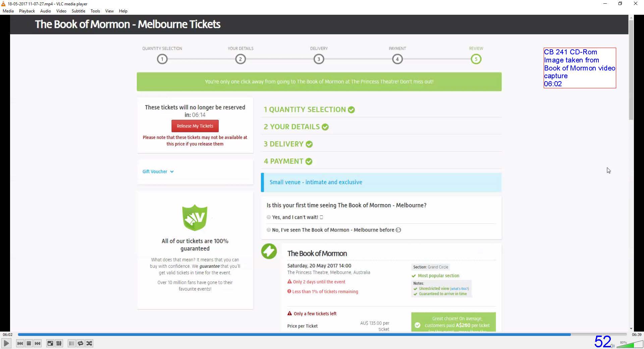Open the Help menu
644x349 pixels.
pyautogui.click(x=123, y=11)
